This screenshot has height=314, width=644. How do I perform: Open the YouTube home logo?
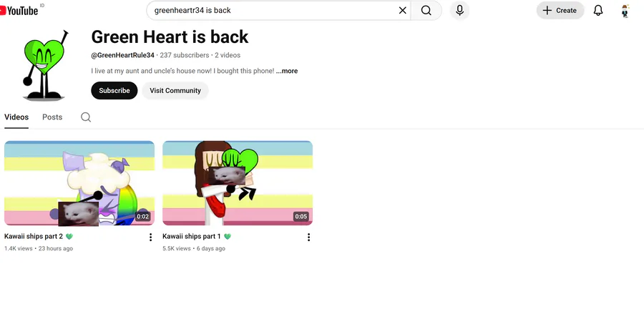20,11
